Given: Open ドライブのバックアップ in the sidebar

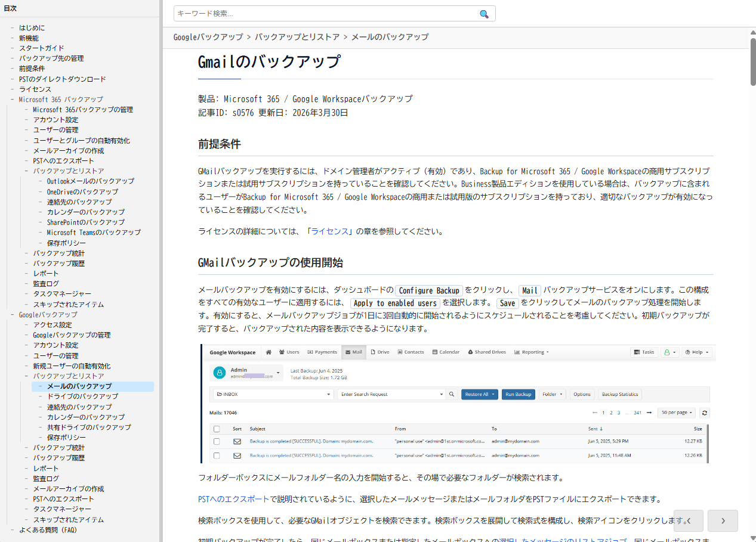Looking at the screenshot, I should (82, 397).
